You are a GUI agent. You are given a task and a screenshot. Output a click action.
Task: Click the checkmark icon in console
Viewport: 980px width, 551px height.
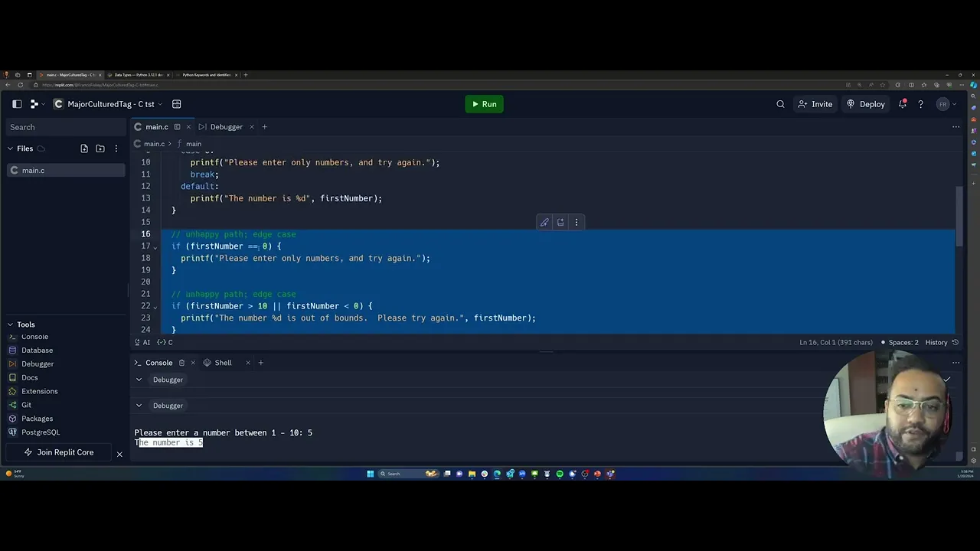(x=947, y=380)
